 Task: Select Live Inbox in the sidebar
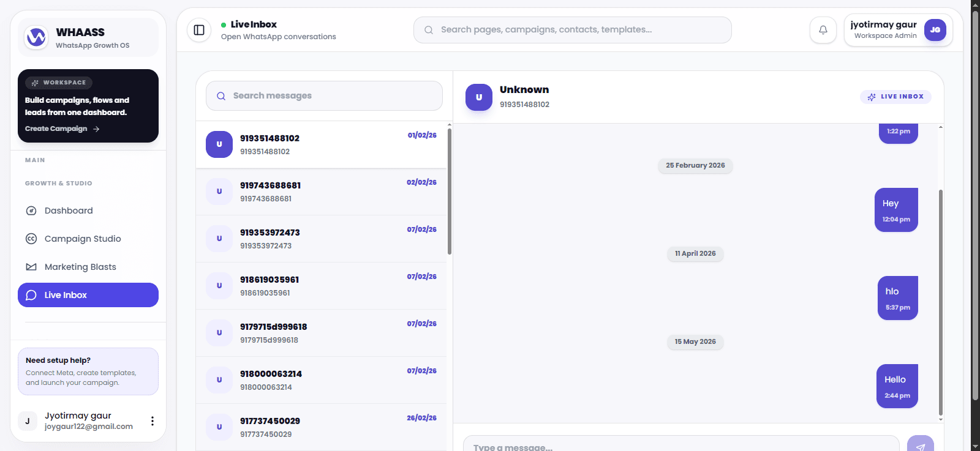click(88, 295)
